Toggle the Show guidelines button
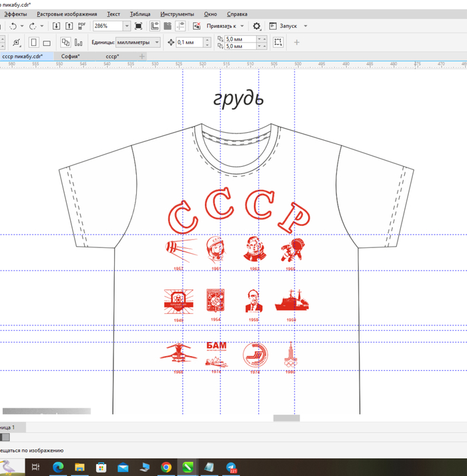Viewport: 467px width, 476px height. [x=181, y=26]
